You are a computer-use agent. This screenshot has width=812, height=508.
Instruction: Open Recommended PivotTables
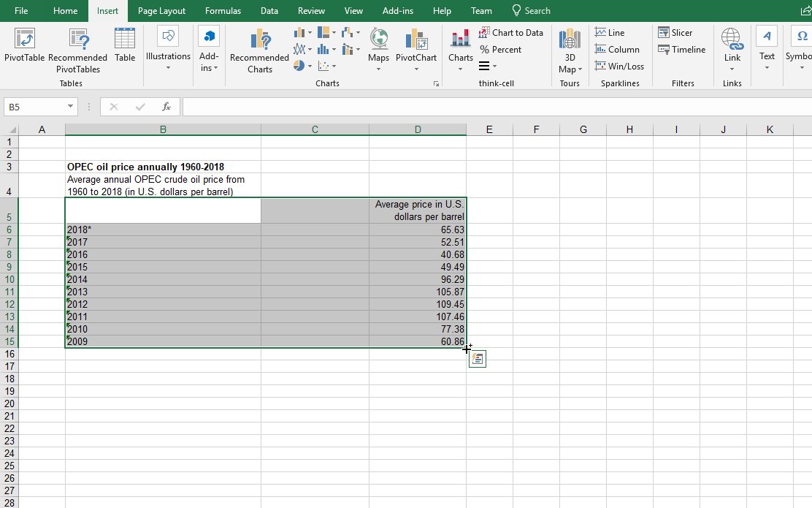click(77, 51)
